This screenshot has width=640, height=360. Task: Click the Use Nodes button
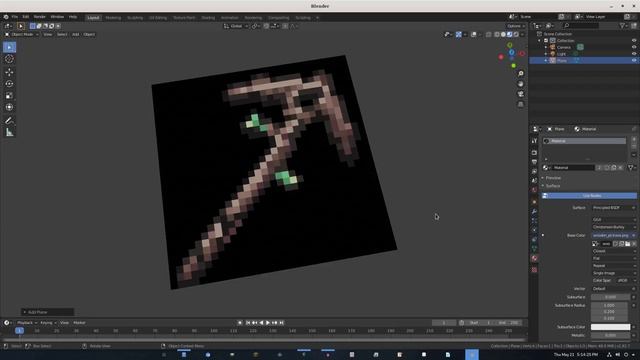[589, 196]
